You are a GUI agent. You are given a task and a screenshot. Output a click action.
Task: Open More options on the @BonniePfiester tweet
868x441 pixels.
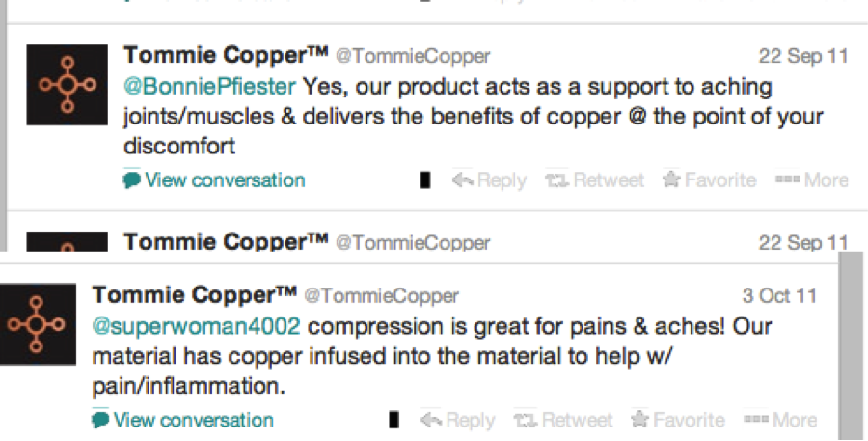tap(811, 180)
